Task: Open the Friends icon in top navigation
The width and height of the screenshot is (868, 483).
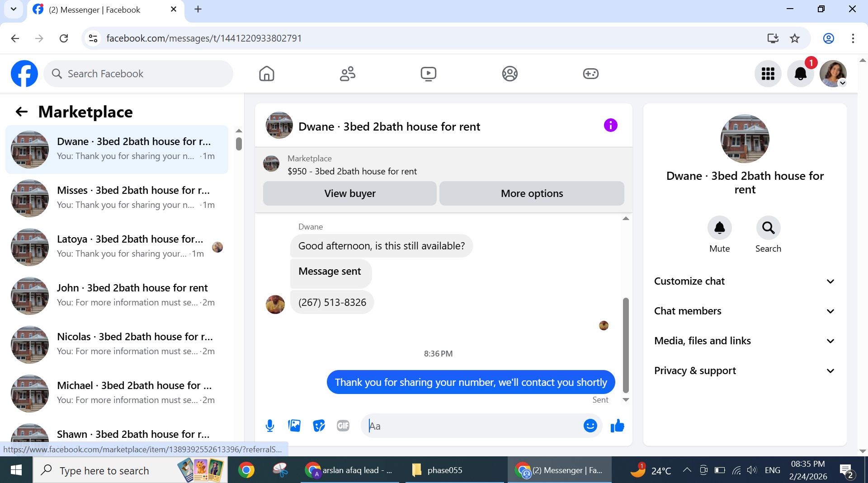Action: (348, 74)
